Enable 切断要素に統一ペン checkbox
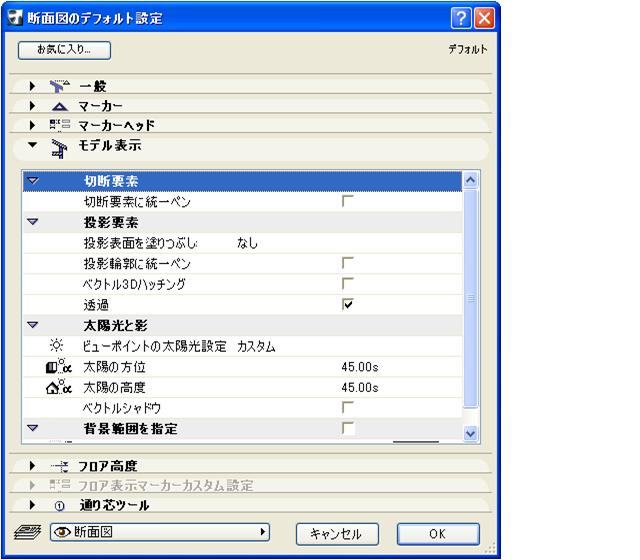640x560 pixels. tap(348, 202)
